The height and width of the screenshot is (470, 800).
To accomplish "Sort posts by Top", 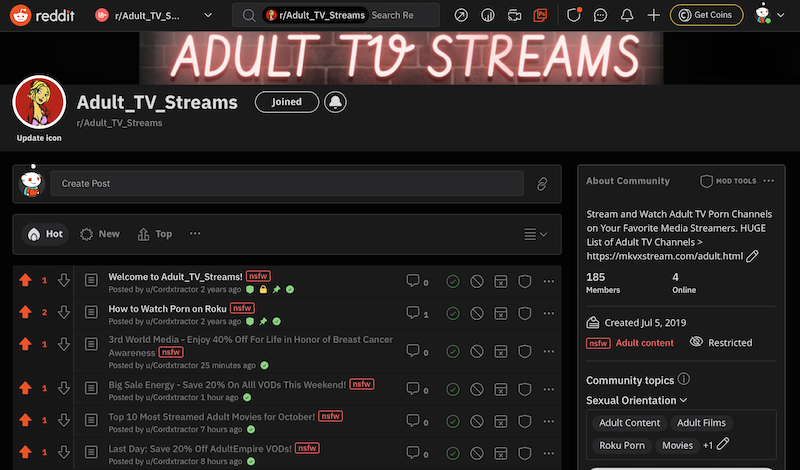I will pos(155,234).
